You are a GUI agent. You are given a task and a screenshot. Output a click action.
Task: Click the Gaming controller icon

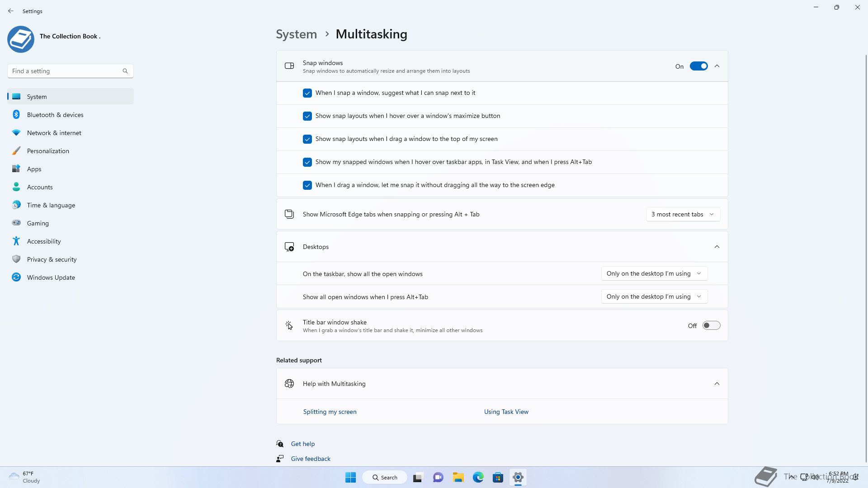[16, 223]
